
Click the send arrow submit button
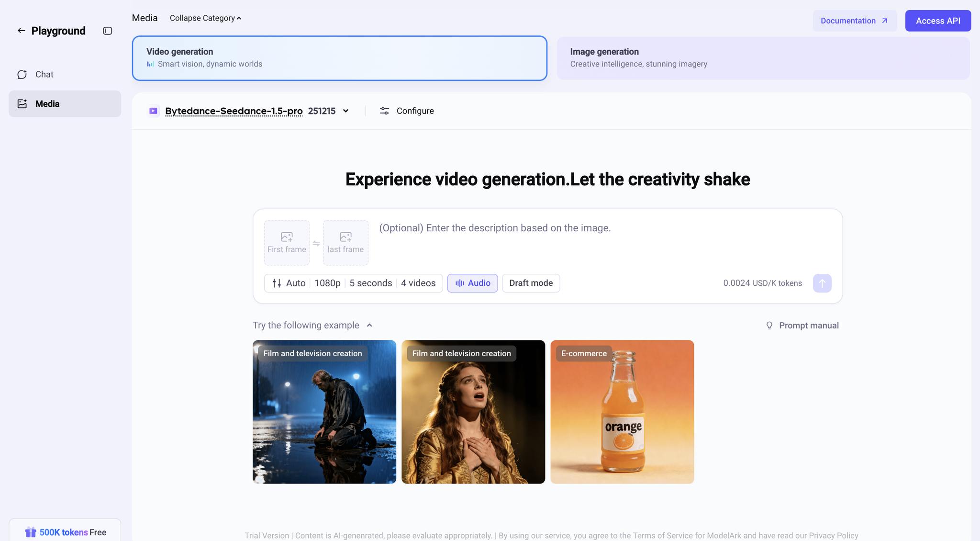pyautogui.click(x=822, y=283)
